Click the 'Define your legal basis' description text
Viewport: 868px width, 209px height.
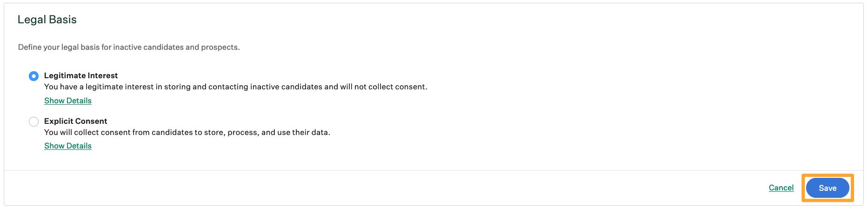129,47
